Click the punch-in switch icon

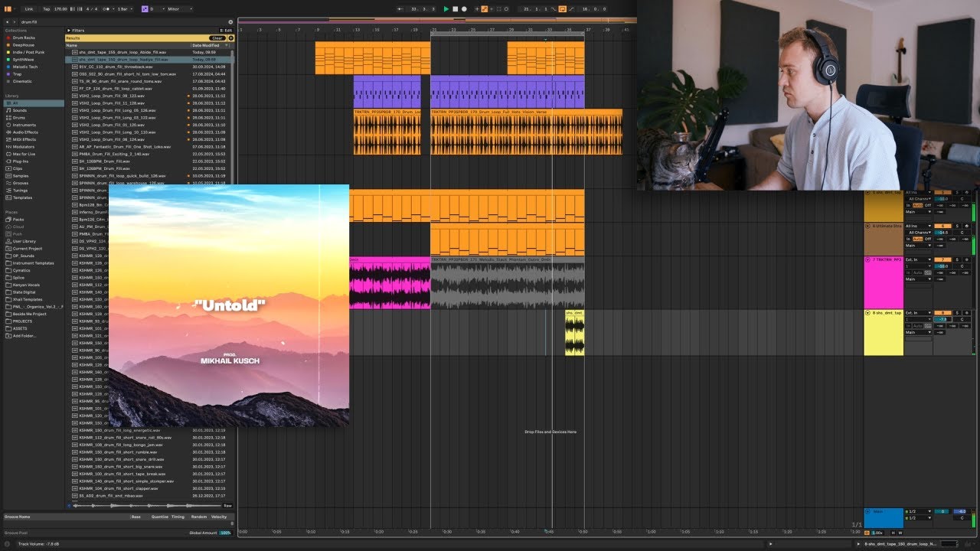554,9
